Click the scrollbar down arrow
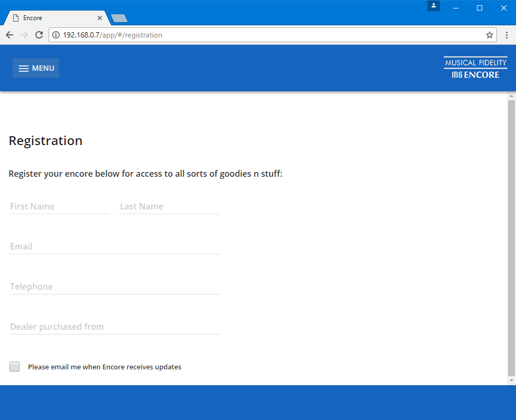 click(511, 380)
